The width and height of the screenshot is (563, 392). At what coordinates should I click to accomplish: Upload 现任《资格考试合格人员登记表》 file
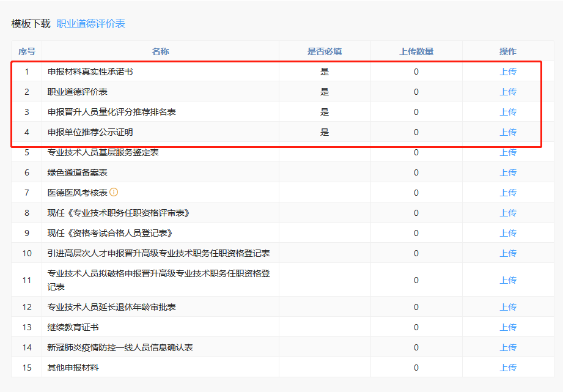(508, 233)
